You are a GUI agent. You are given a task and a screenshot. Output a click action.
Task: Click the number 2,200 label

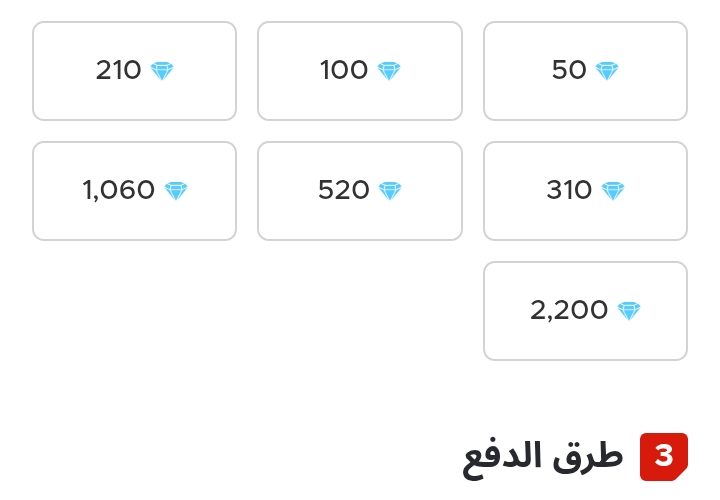pos(569,310)
